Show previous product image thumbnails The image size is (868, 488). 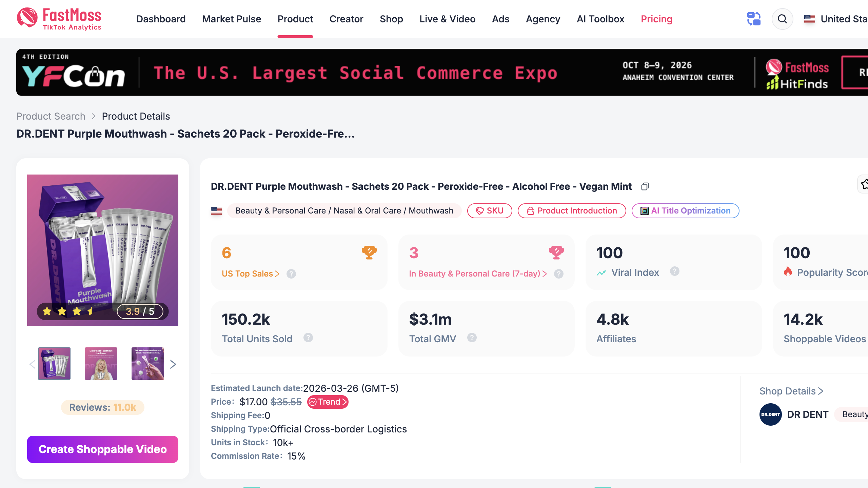32,364
